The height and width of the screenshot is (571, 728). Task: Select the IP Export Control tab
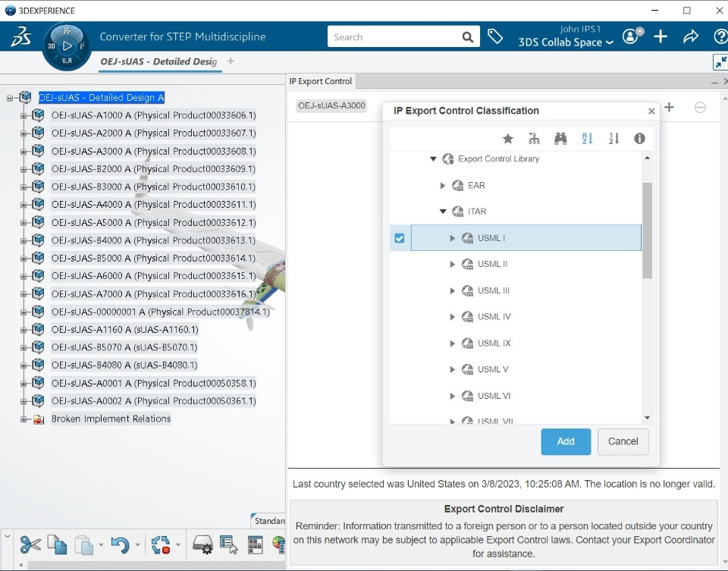coord(321,81)
